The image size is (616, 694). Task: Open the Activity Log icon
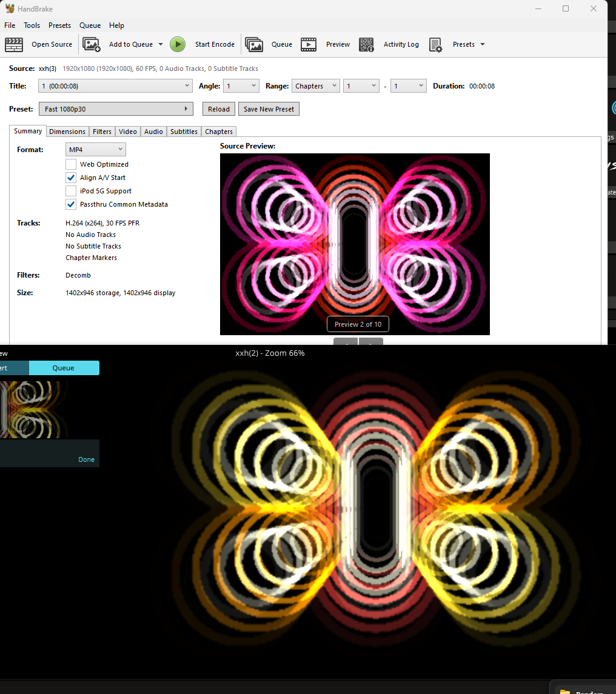366,44
